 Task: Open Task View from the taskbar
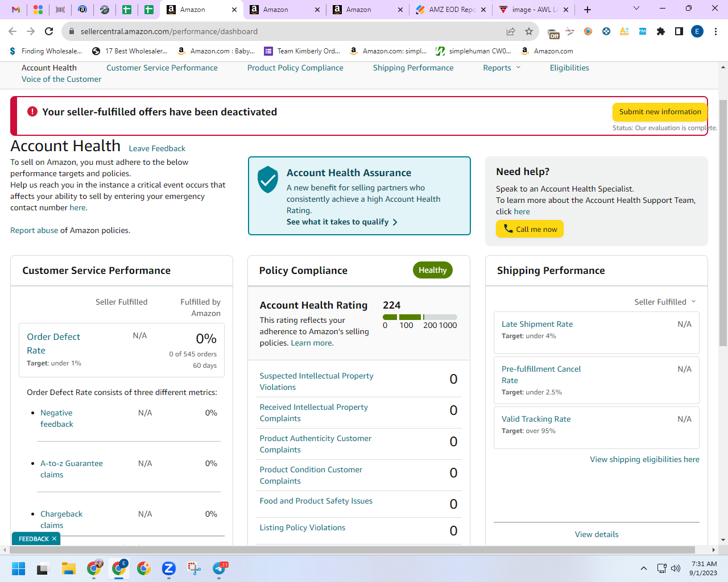pyautogui.click(x=43, y=568)
